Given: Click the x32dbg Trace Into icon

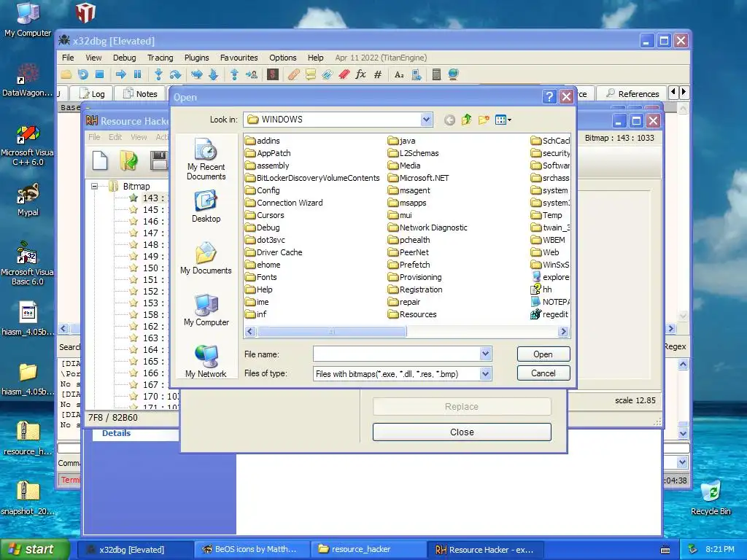Looking at the screenshot, I should pos(196,74).
